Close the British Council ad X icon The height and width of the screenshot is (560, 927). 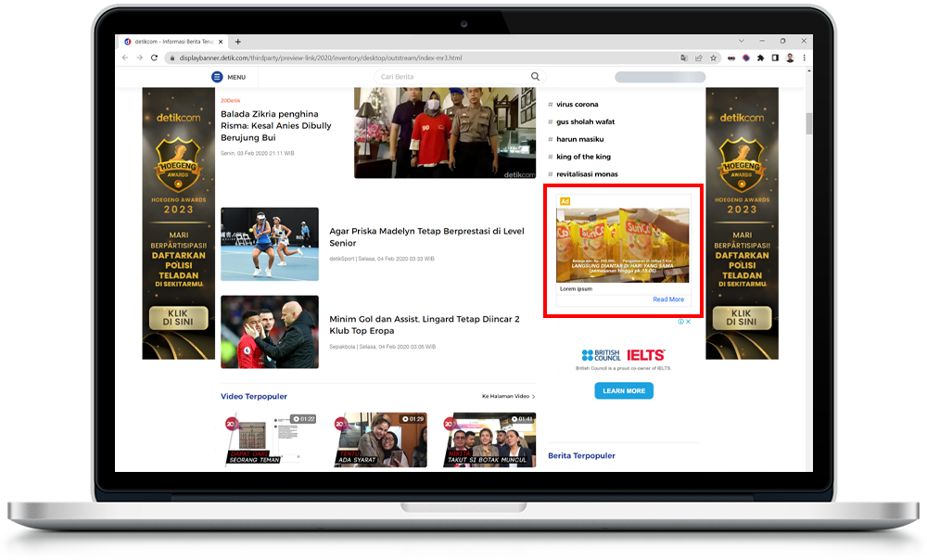point(688,322)
